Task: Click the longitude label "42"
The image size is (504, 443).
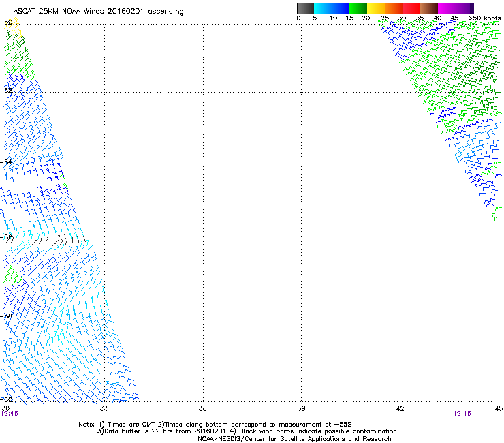Action: click(400, 408)
